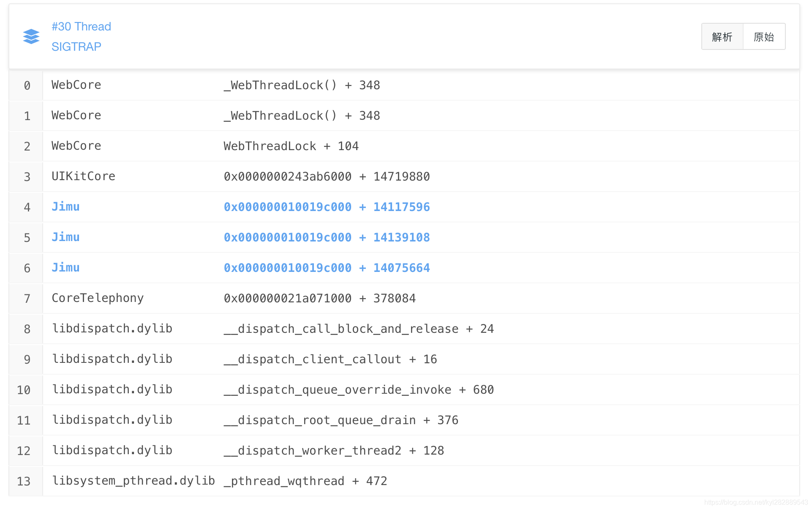Select Jimu address offset 14075664
Screen dimensions: 812x510
coord(327,268)
